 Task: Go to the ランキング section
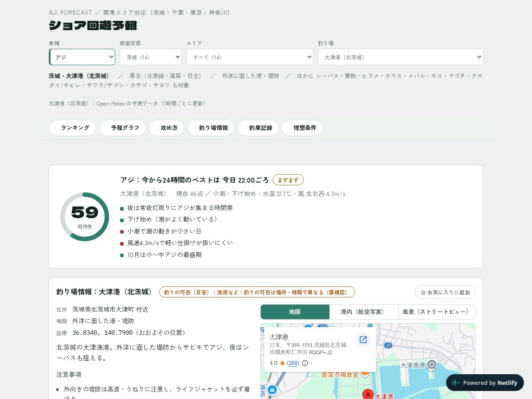pyautogui.click(x=72, y=128)
